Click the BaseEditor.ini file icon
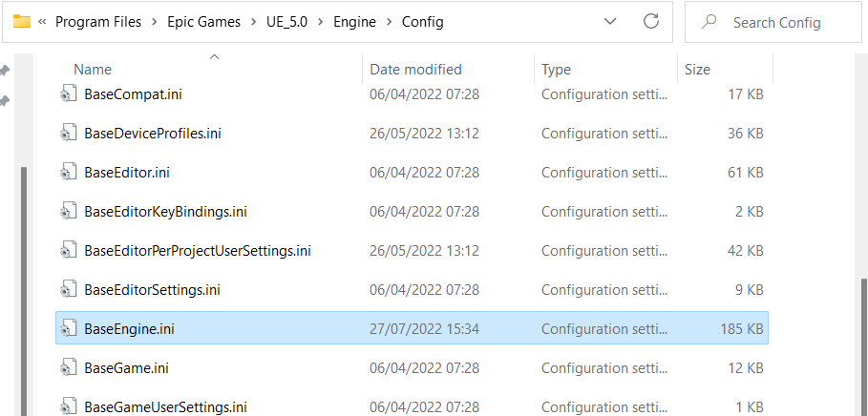 [x=68, y=173]
